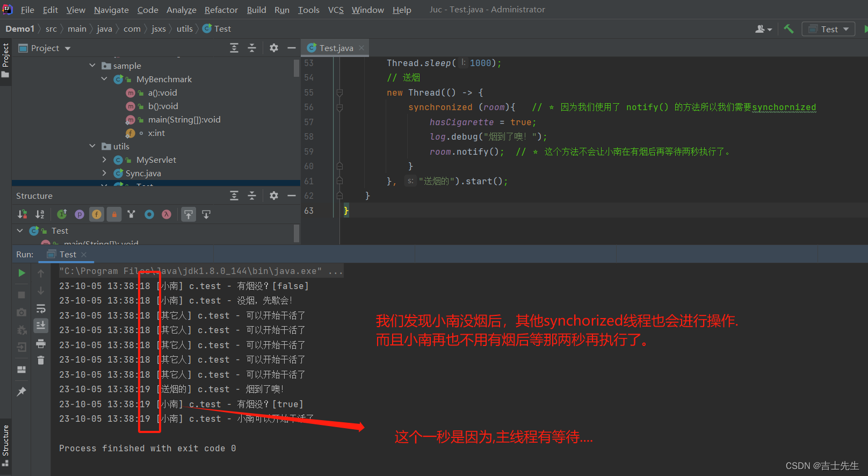The height and width of the screenshot is (476, 868).
Task: Click the Stop process icon in Run panel
Action: 21,294
